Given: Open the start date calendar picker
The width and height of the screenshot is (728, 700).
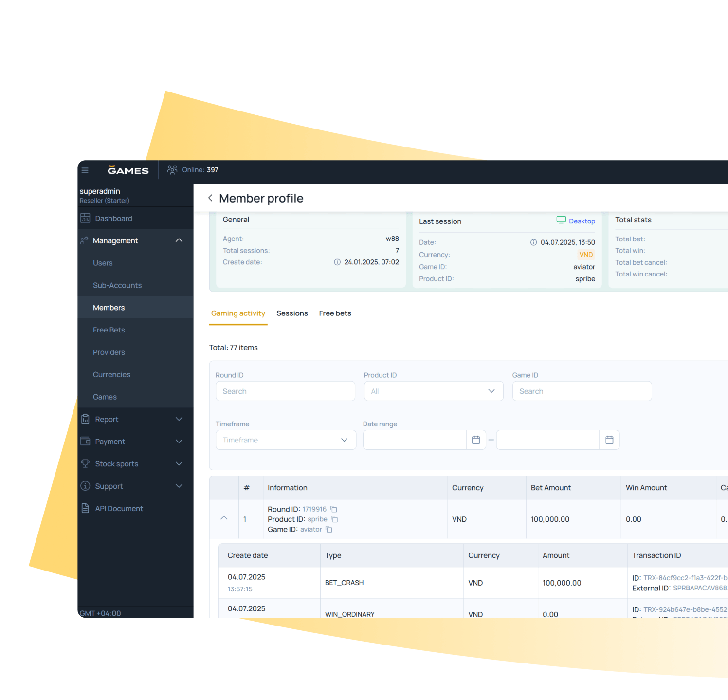Looking at the screenshot, I should pyautogui.click(x=476, y=440).
